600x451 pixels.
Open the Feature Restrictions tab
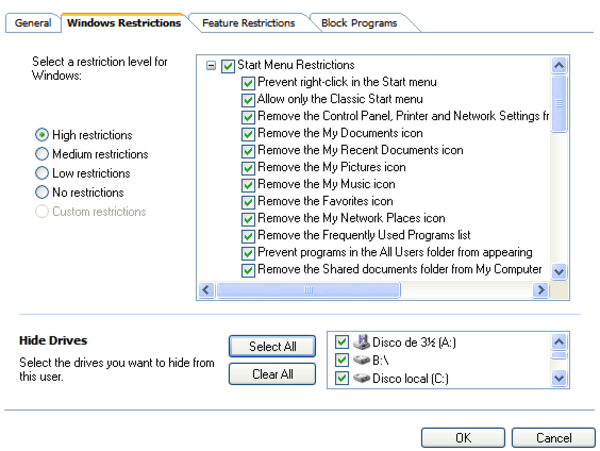click(248, 23)
